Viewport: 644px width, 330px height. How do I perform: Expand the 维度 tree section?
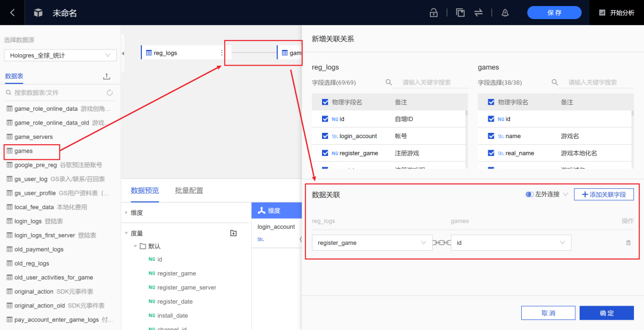126,213
